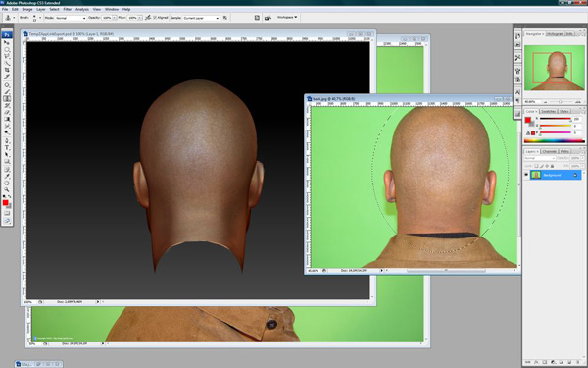Switch to the Channels tab
Screen dimensions: 588x368
point(550,151)
